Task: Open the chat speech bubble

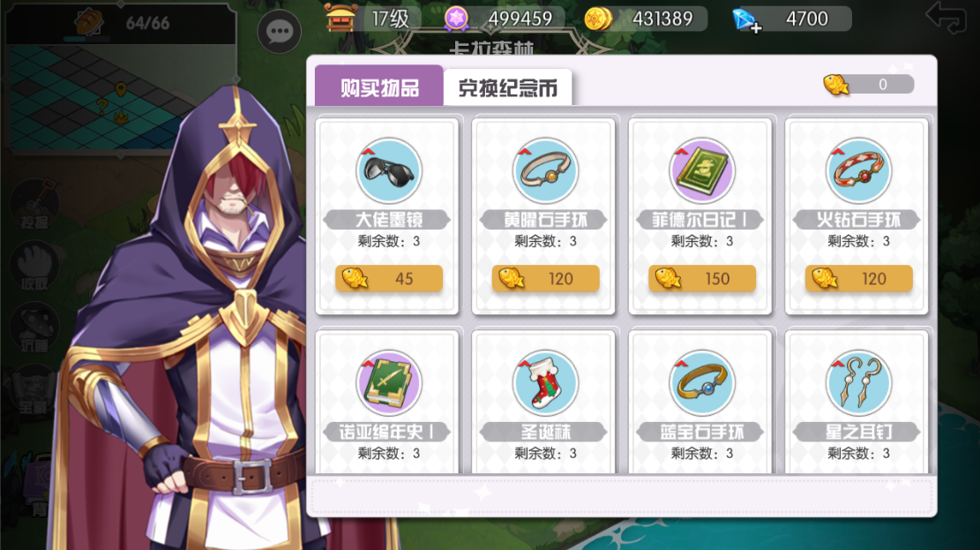Action: pyautogui.click(x=280, y=31)
